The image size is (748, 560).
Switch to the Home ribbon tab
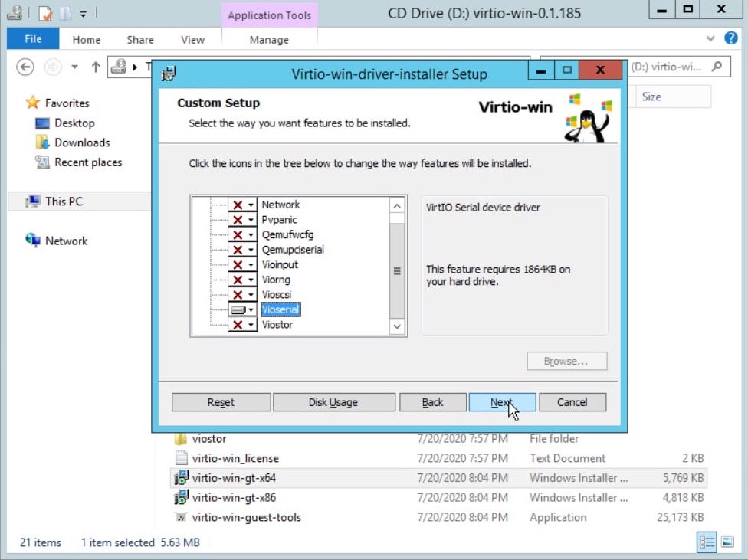[x=87, y=40]
